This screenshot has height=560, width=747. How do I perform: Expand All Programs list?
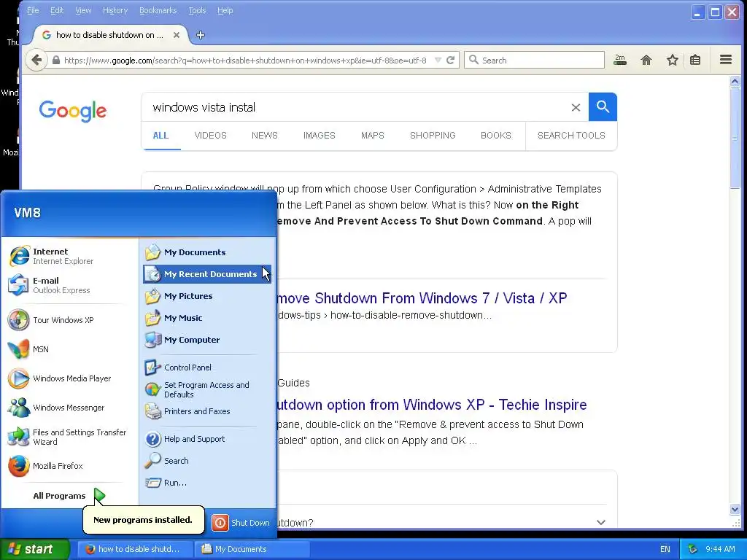[x=69, y=496]
